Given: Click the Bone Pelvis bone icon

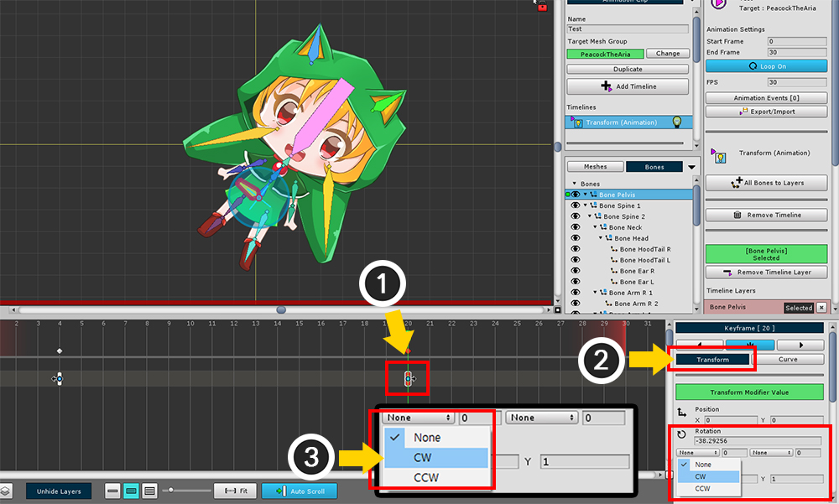Looking at the screenshot, I should point(593,195).
